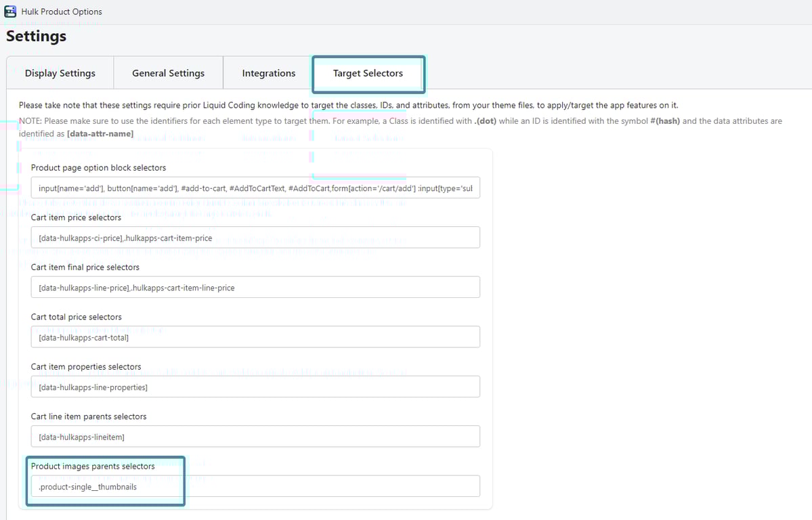Click the "Product page option block selectors" label
Image resolution: width=812 pixels, height=520 pixels.
pyautogui.click(x=98, y=167)
